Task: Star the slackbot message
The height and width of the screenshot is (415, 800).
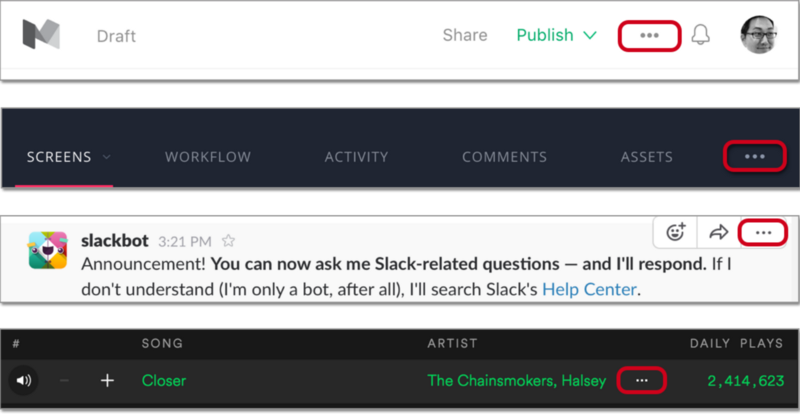Action: (229, 241)
